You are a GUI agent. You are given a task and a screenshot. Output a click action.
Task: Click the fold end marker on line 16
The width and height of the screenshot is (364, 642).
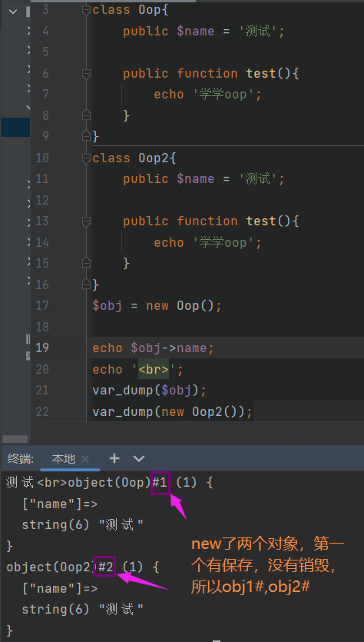point(86,284)
